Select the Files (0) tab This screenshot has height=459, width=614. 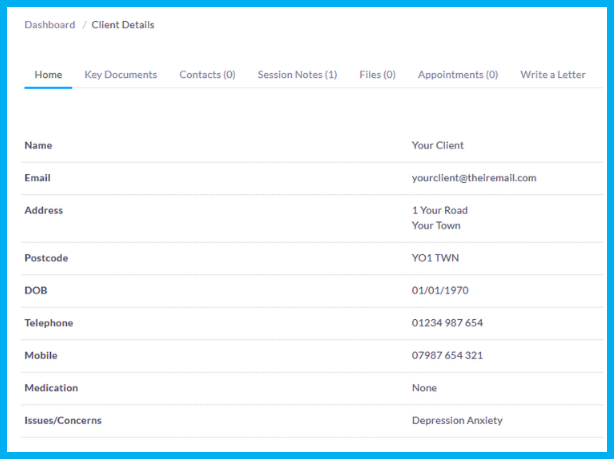point(377,75)
